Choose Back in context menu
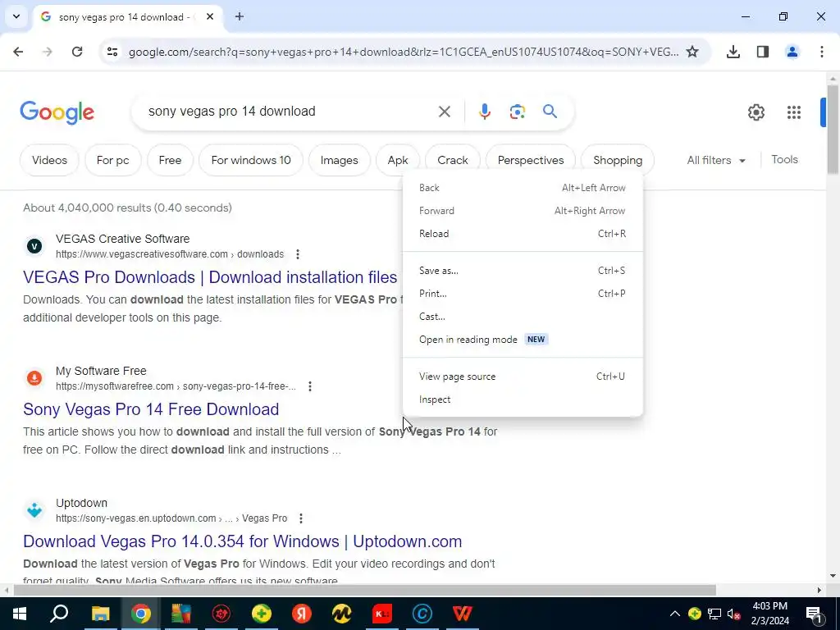Viewport: 840px width, 630px height. point(523,188)
